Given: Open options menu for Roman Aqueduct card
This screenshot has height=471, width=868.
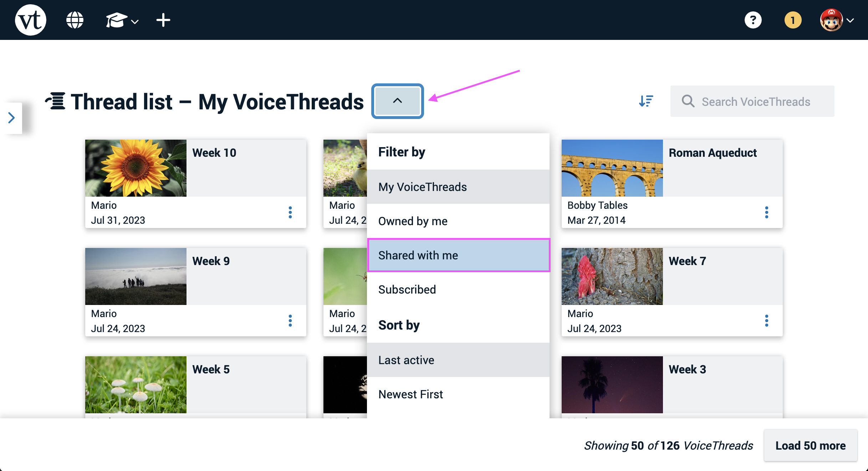Looking at the screenshot, I should [767, 212].
